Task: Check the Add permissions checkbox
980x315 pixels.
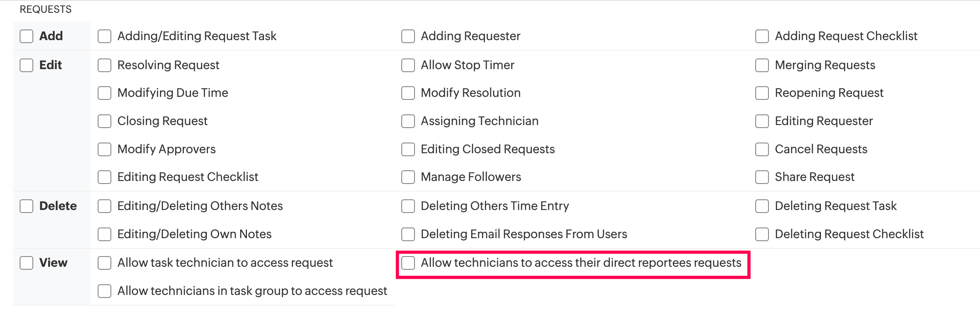Action: click(x=26, y=36)
